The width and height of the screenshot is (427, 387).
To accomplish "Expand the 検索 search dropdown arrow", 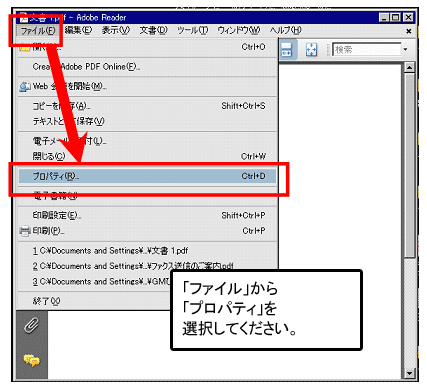I will pos(405,49).
